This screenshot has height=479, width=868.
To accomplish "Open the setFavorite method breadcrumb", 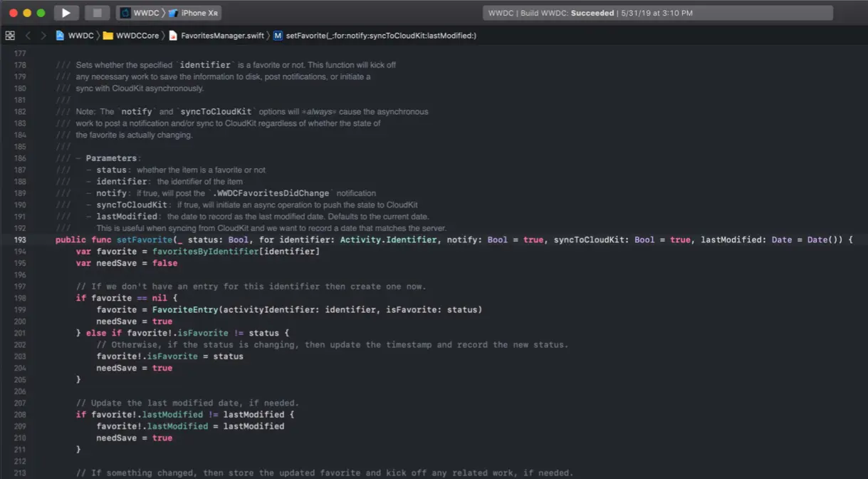I will click(375, 35).
